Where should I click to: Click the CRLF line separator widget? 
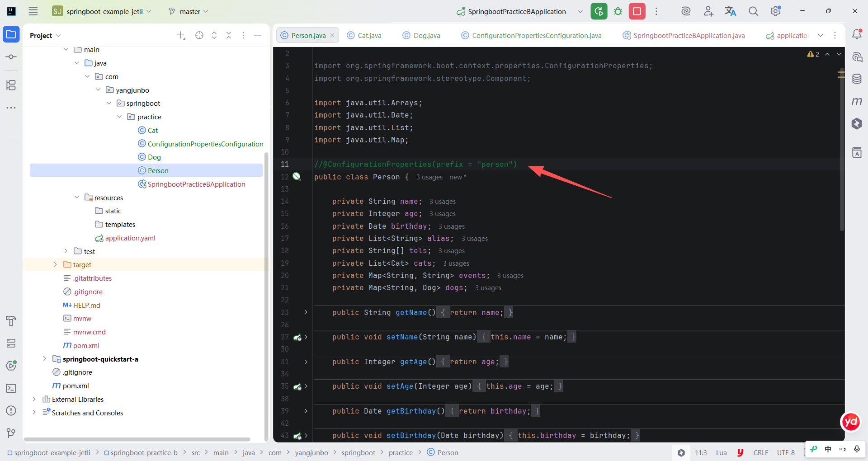(760, 452)
